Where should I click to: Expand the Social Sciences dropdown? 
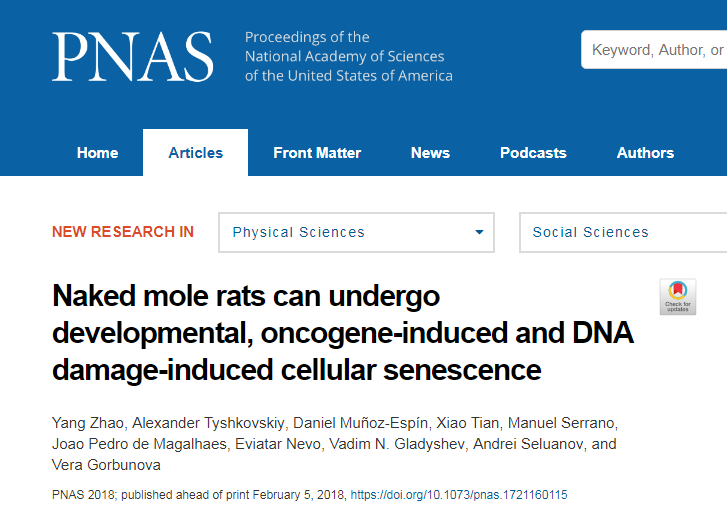[623, 232]
